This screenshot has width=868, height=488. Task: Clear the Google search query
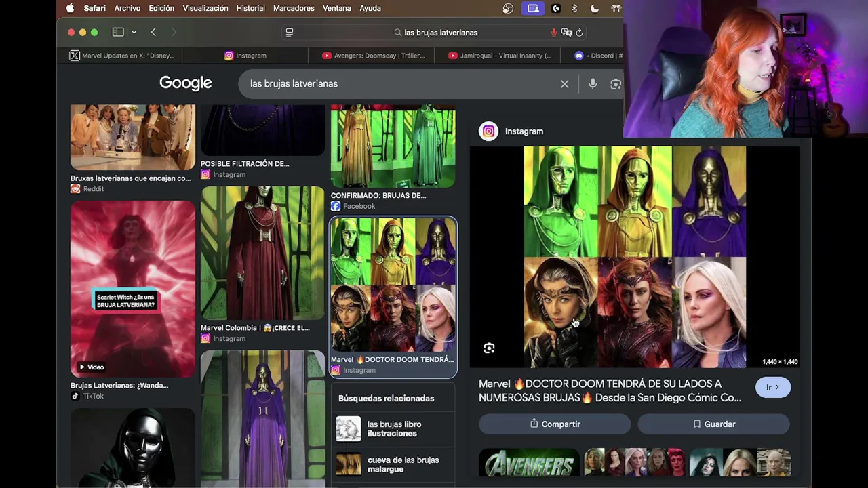tap(564, 83)
